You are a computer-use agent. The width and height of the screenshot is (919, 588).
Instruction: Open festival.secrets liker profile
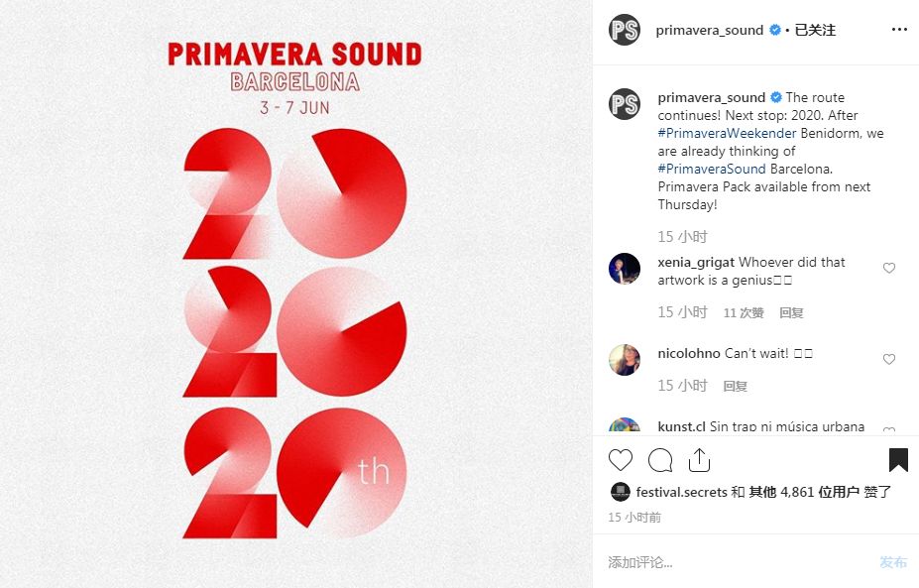681,492
